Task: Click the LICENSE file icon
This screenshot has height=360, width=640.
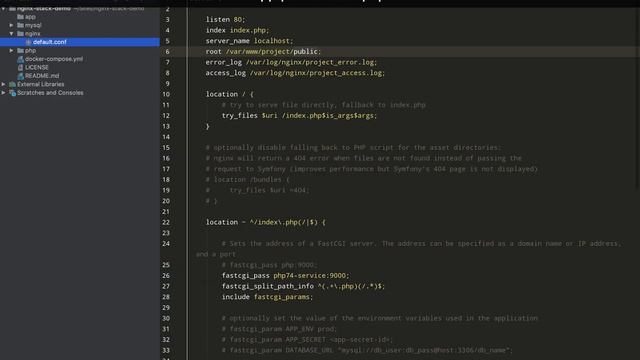Action: pyautogui.click(x=20, y=67)
